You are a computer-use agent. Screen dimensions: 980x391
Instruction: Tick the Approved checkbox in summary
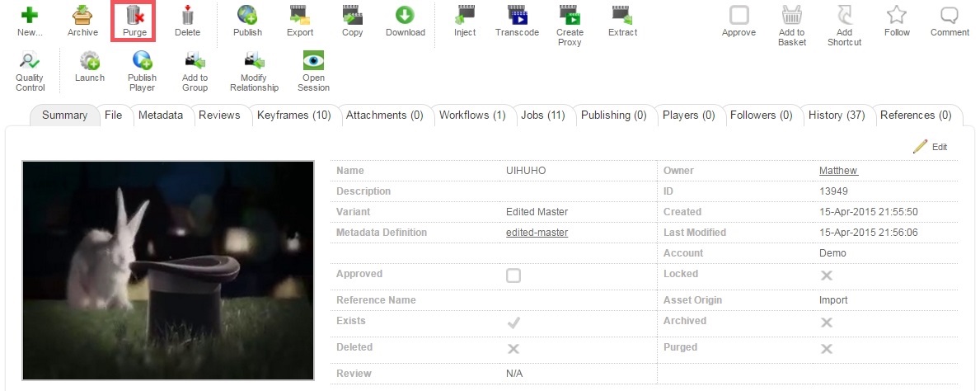513,276
